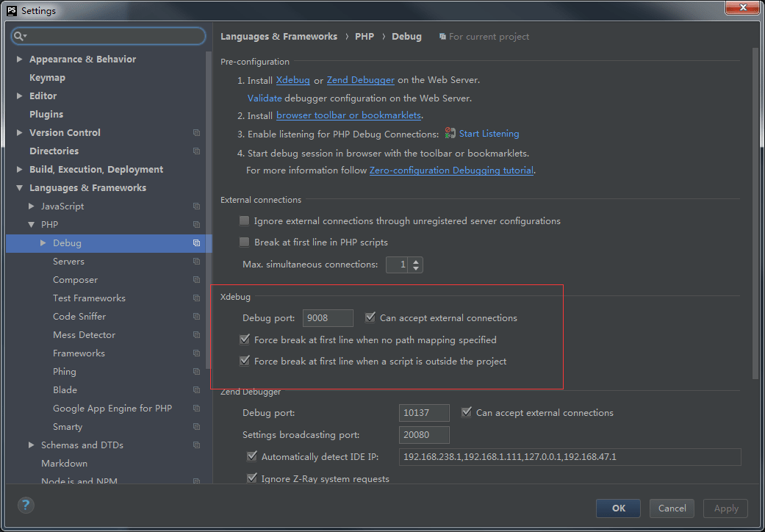Click the search magnifier icon in settings
This screenshot has height=532, width=765.
click(x=20, y=36)
